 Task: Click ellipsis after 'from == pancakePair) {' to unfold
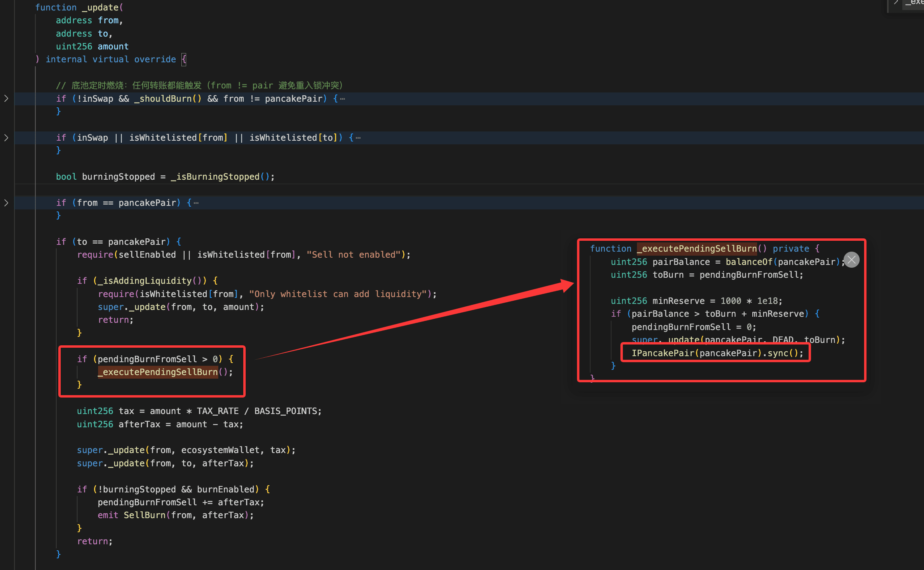tap(196, 203)
